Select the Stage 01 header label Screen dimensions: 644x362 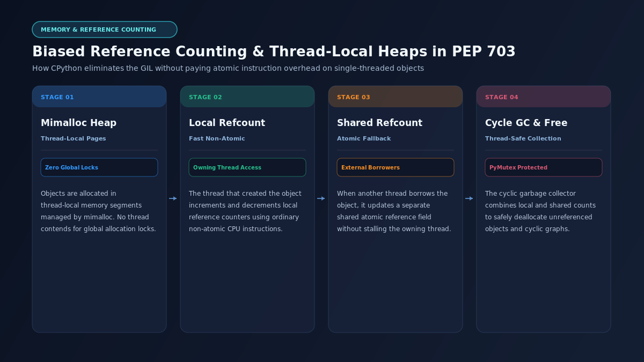pyautogui.click(x=57, y=97)
